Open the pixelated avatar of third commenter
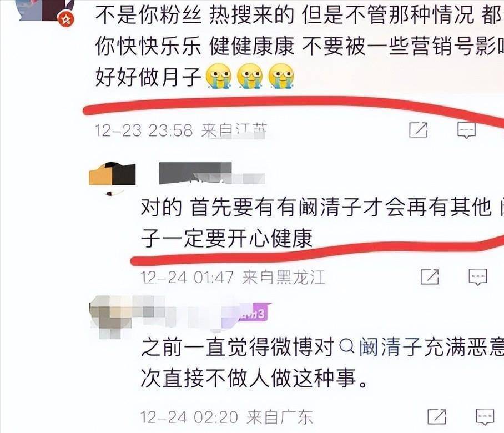504x433 pixels. pos(111,318)
